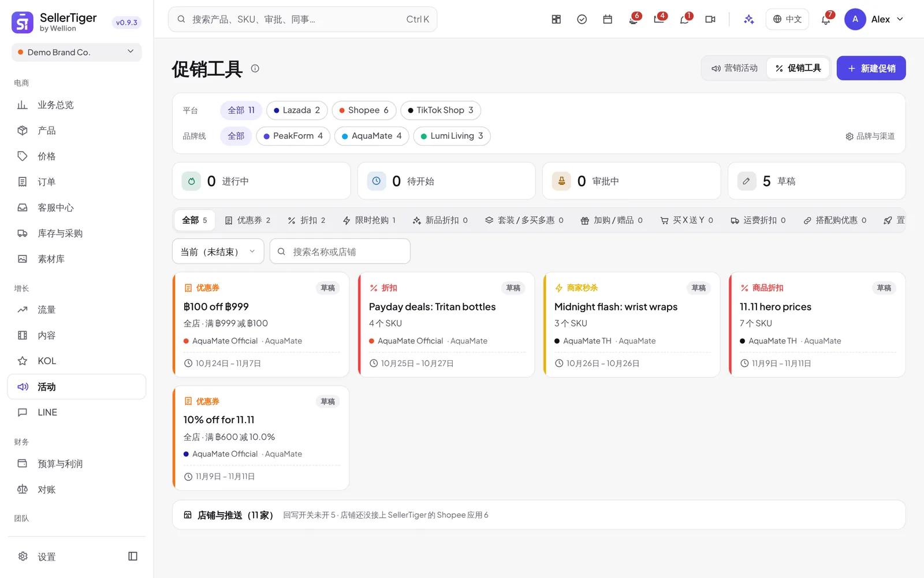Open the approvals checkmark circle icon

tap(582, 19)
